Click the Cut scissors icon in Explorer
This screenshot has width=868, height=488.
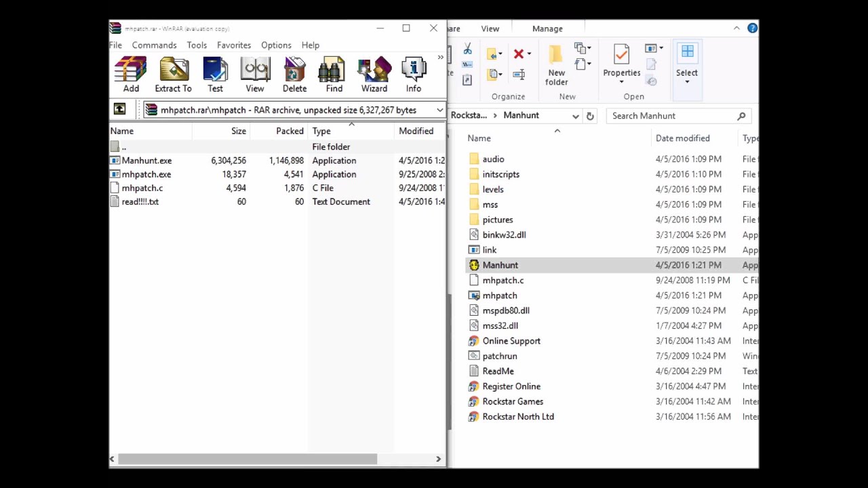(467, 49)
